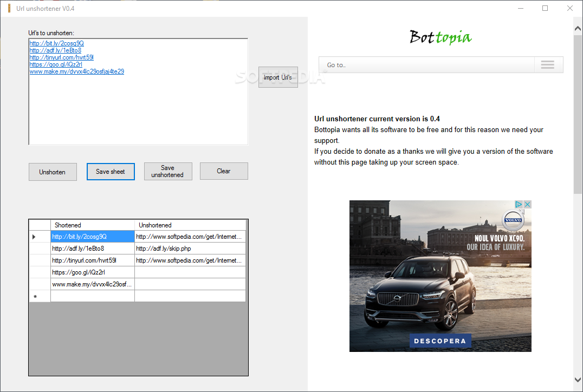
Task: Open the hamburger menu icon in Go to bar
Action: (547, 64)
